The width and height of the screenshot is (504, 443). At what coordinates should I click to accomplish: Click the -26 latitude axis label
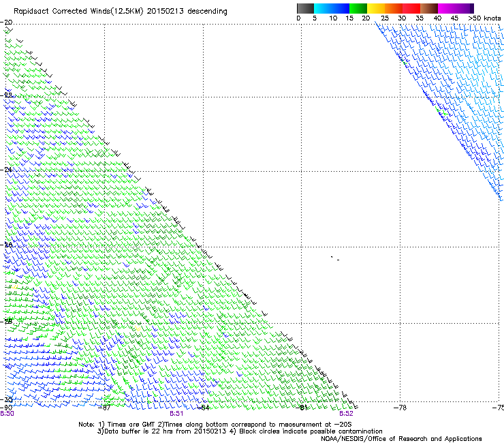click(7, 245)
